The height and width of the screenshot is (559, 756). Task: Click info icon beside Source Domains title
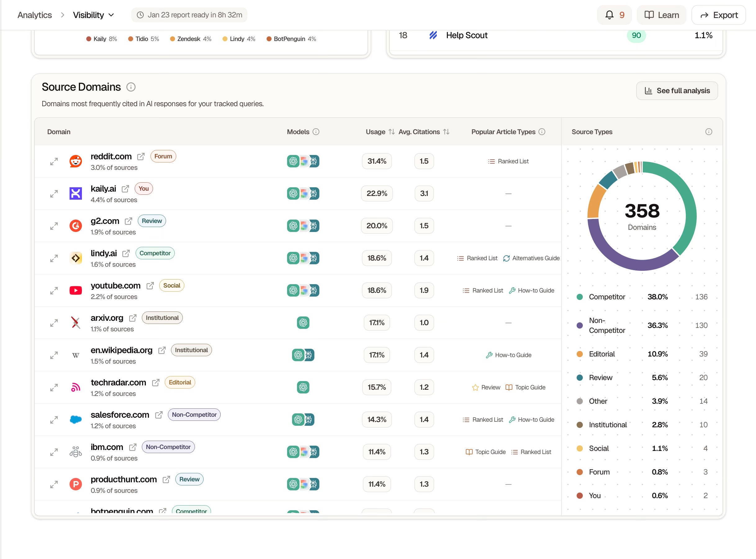[131, 87]
